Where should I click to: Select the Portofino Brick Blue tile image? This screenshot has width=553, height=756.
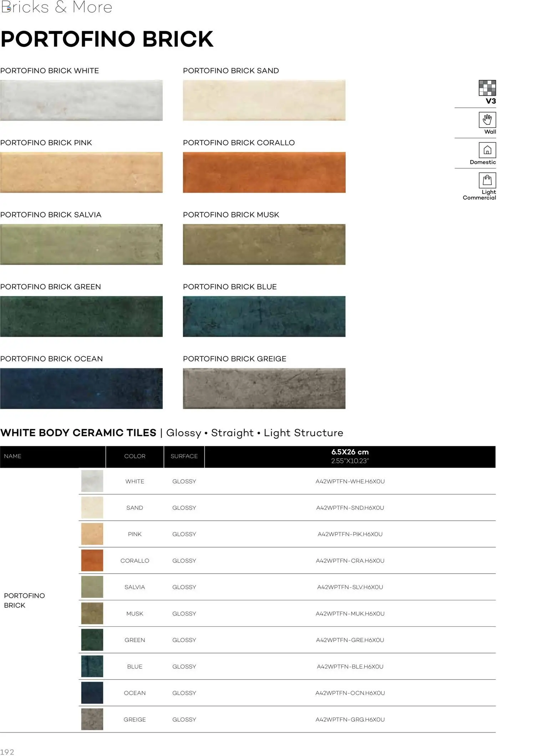264,317
